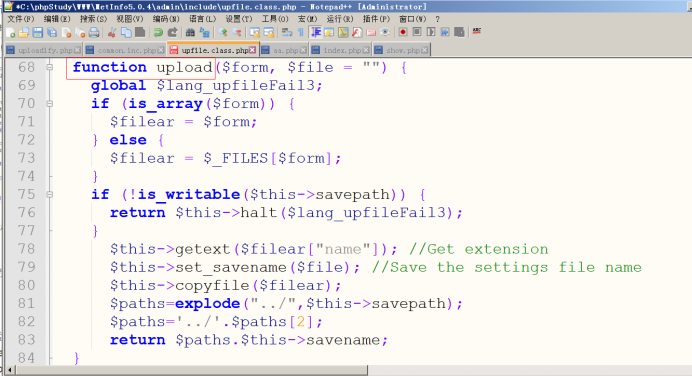Open the 视图(V) menu
The width and height of the screenshot is (692, 376).
tap(130, 19)
